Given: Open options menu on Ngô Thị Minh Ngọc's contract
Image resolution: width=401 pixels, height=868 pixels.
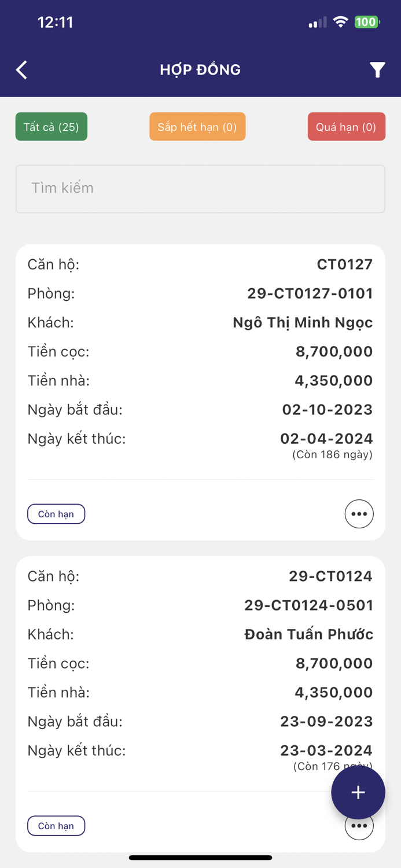Looking at the screenshot, I should coord(359,513).
